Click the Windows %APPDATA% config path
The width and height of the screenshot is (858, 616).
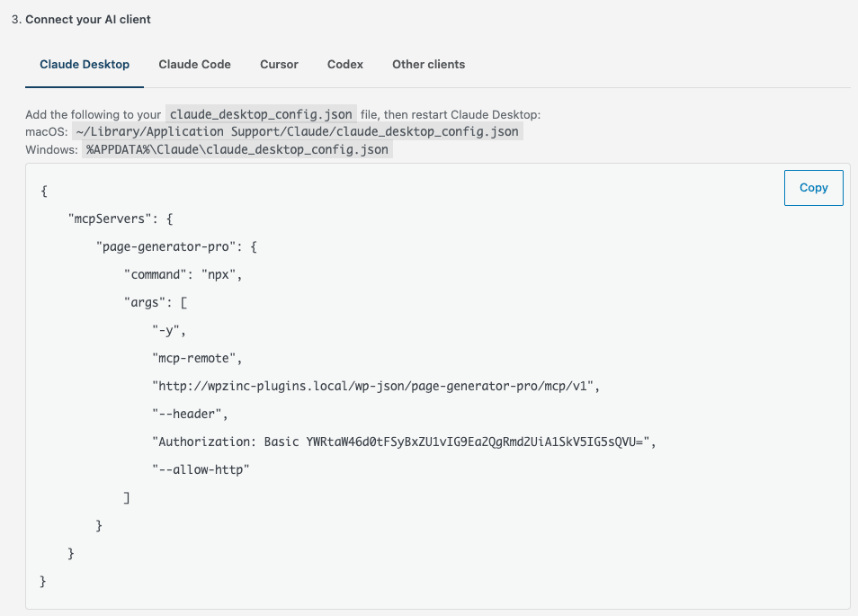[x=237, y=149]
